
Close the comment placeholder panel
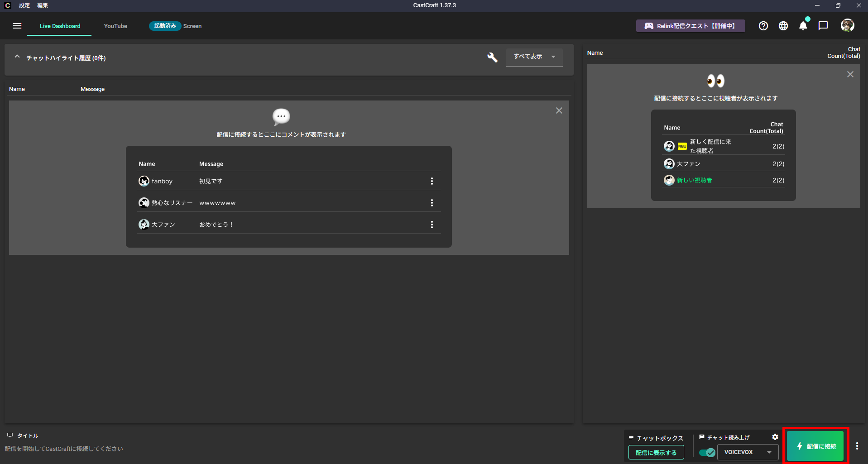559,110
